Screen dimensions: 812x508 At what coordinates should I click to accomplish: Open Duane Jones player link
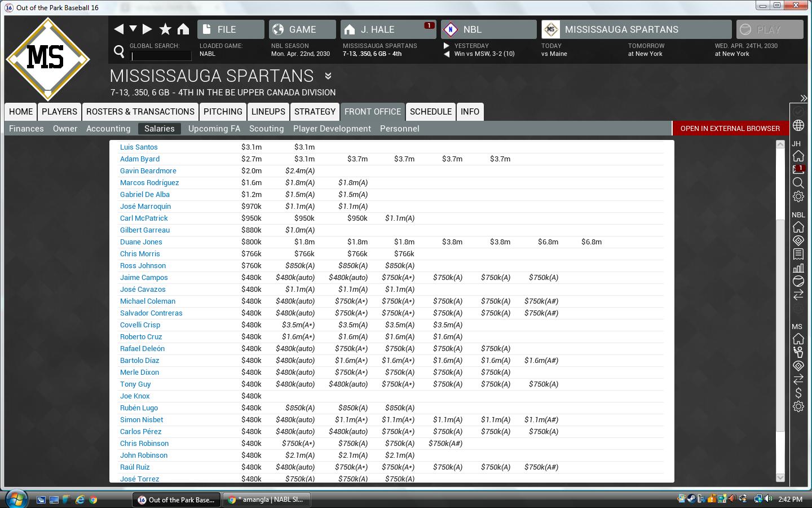pyautogui.click(x=141, y=242)
